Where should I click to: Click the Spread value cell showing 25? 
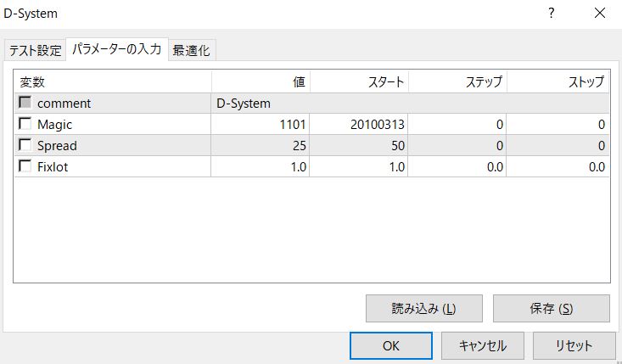(x=261, y=145)
